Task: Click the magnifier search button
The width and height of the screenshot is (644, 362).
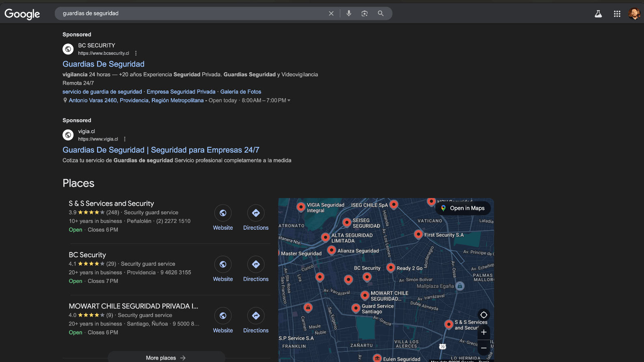Action: (380, 13)
